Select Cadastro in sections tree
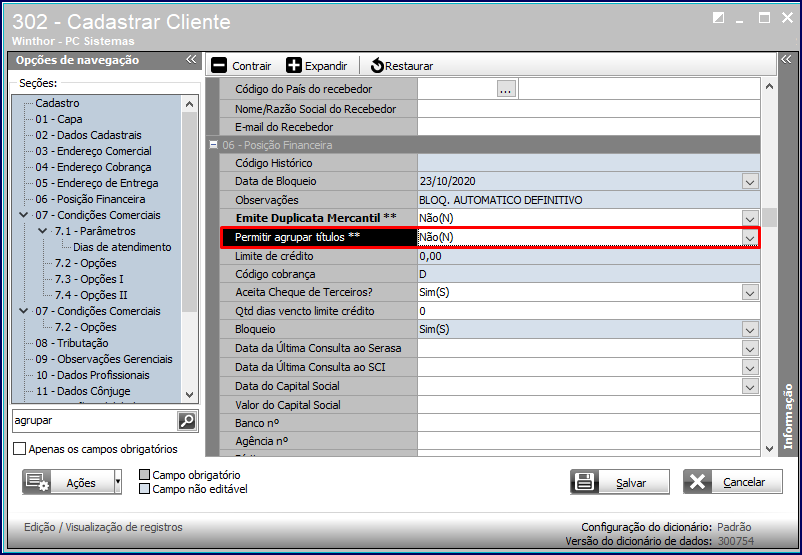 coord(57,103)
